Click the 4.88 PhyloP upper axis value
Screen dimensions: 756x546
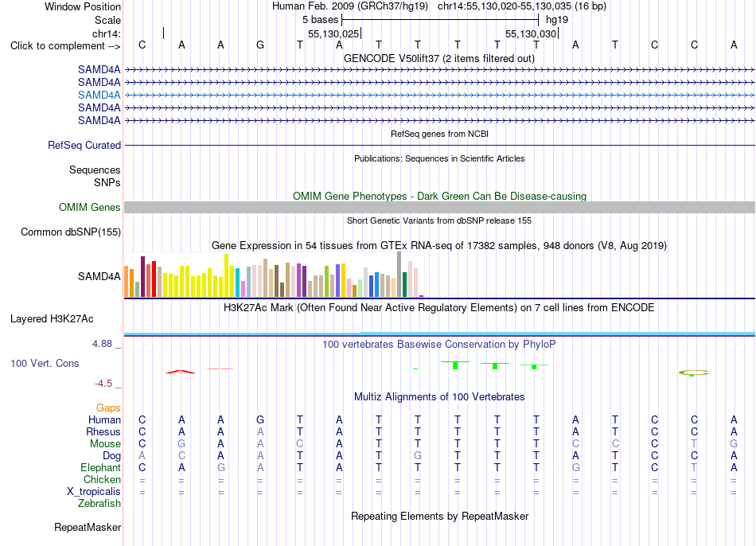pos(102,344)
